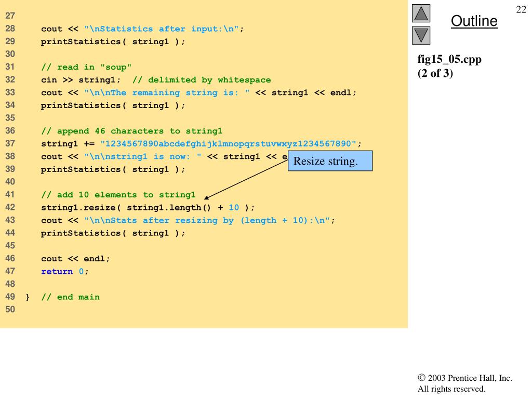
Task: Click line number 42 in the gutter
Action: click(10, 207)
